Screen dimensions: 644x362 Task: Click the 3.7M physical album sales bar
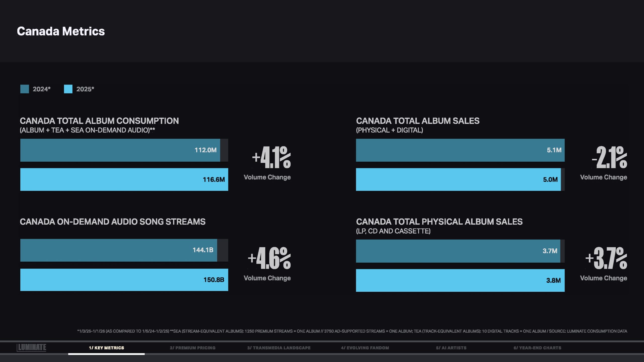458,251
